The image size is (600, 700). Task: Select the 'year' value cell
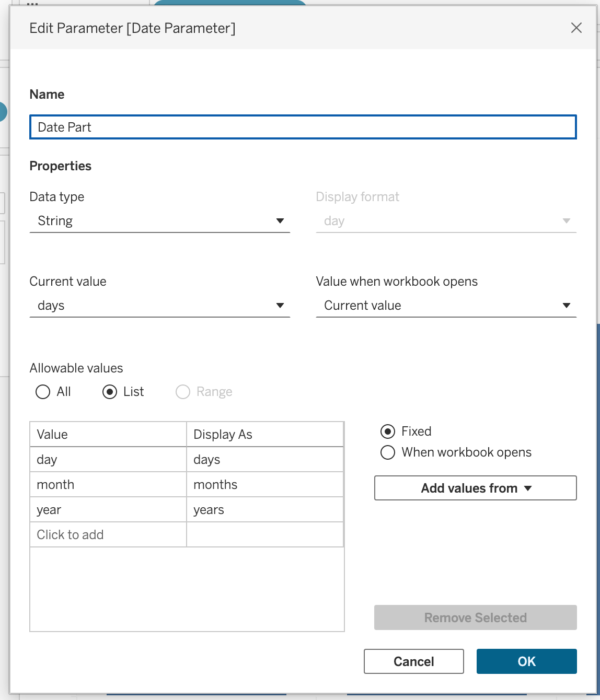[x=108, y=510]
